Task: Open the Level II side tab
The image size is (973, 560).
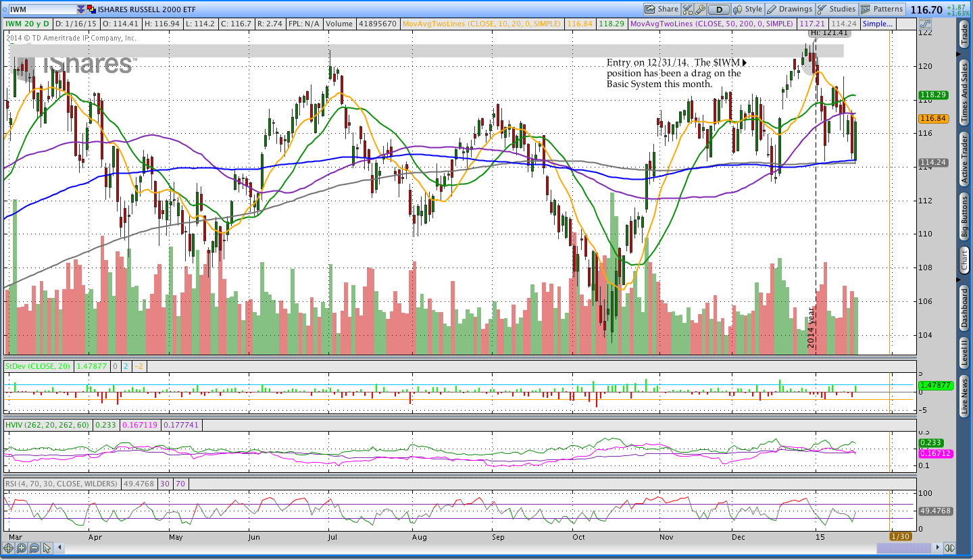Action: 964,353
